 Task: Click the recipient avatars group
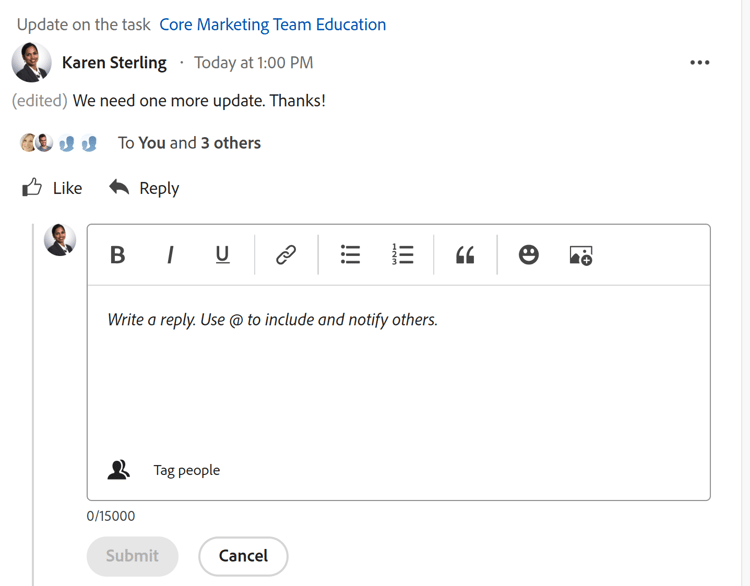[x=58, y=143]
